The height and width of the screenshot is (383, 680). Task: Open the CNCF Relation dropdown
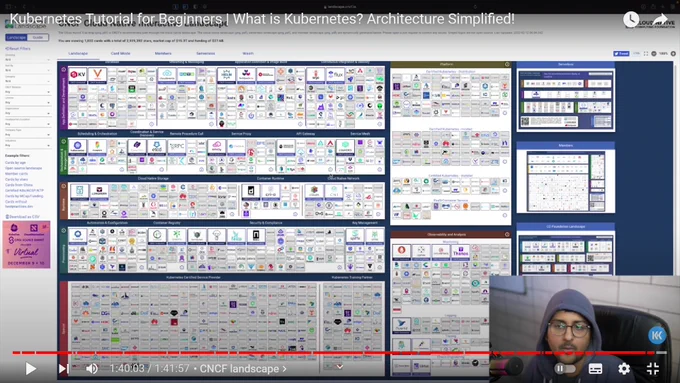27,92
